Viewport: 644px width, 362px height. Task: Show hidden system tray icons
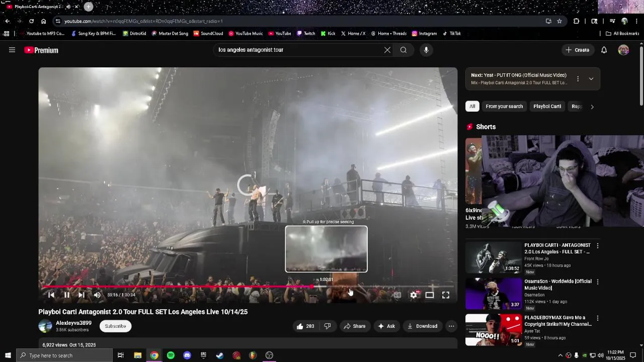560,355
